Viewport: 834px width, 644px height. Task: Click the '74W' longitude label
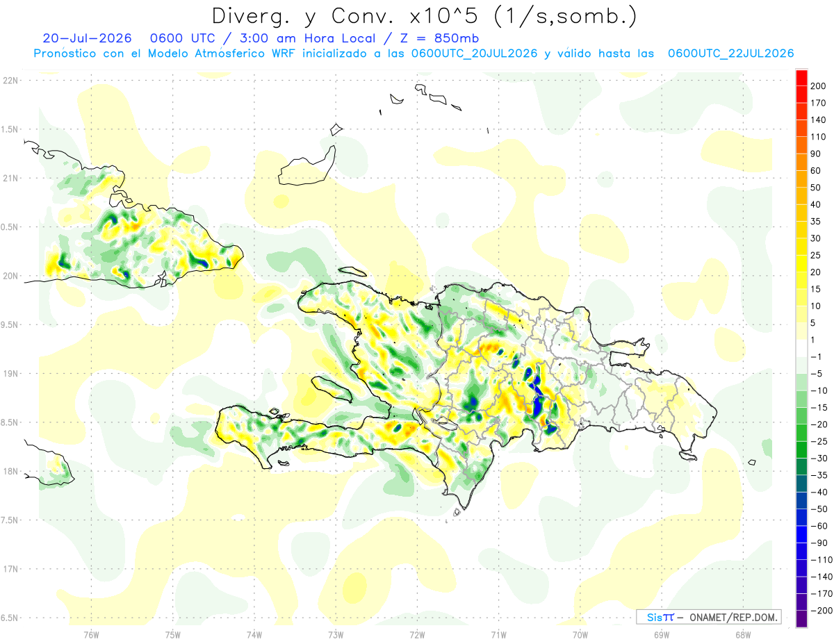click(x=254, y=634)
